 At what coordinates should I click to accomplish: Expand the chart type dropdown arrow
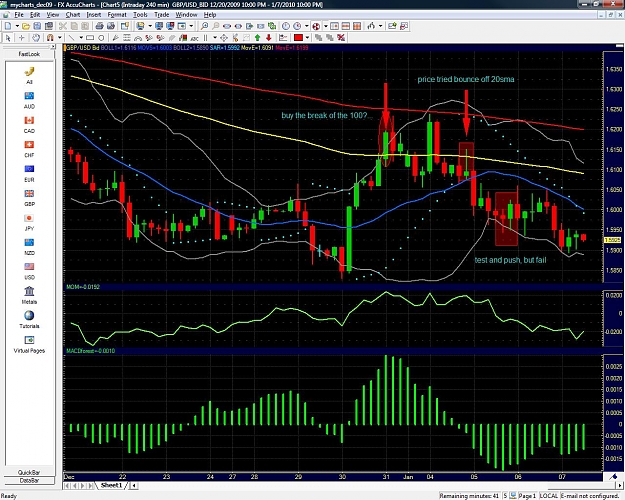point(381,26)
